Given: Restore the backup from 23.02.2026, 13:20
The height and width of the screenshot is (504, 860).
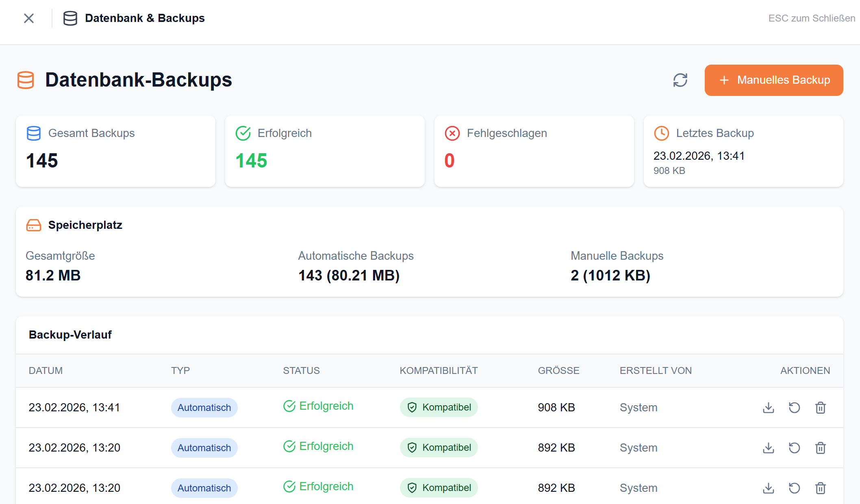Looking at the screenshot, I should click(x=795, y=448).
